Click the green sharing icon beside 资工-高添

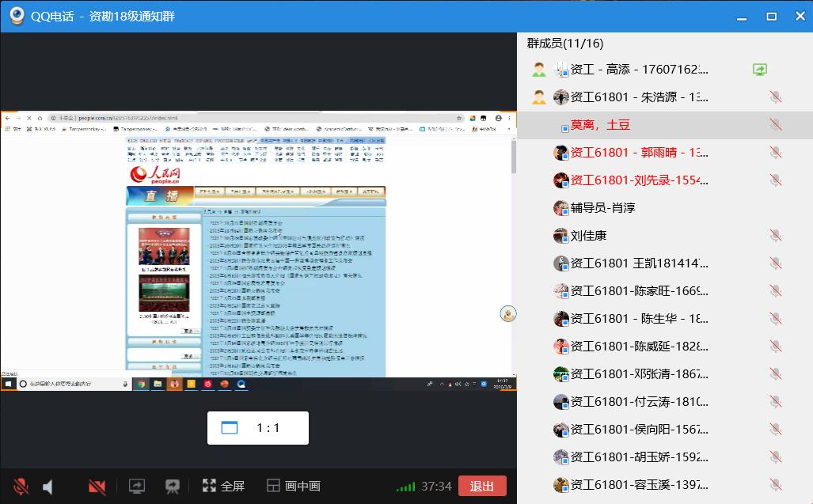[x=759, y=69]
